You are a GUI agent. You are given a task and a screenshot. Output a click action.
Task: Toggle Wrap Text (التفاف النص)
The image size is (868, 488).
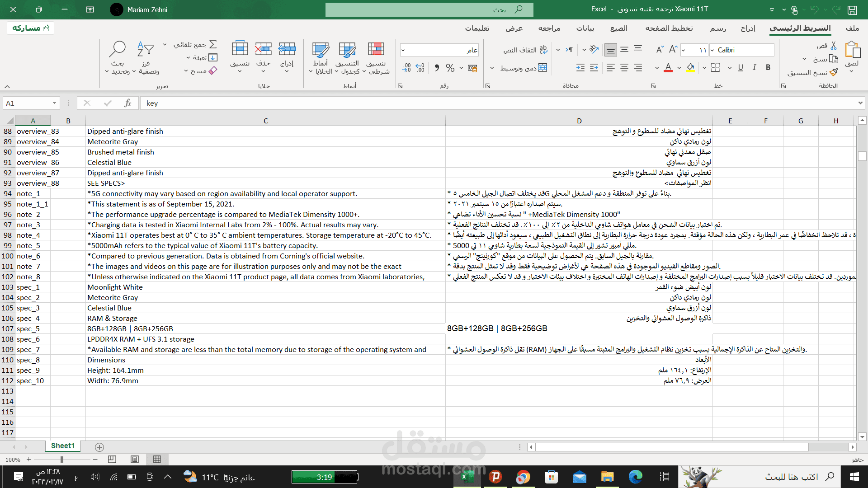(526, 50)
